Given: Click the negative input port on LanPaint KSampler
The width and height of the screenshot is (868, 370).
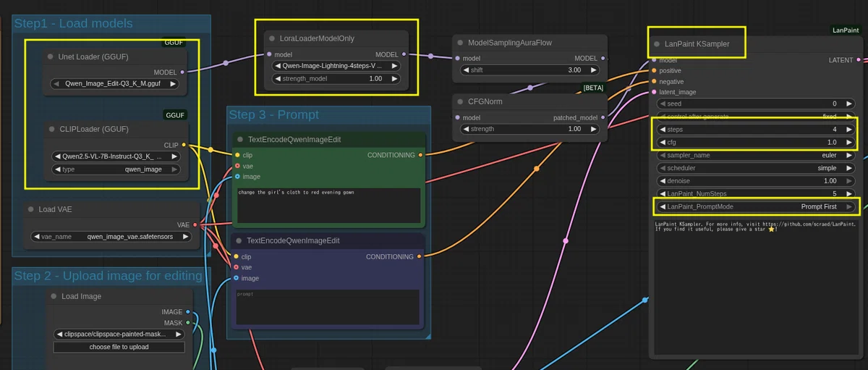Looking at the screenshot, I should [x=654, y=82].
